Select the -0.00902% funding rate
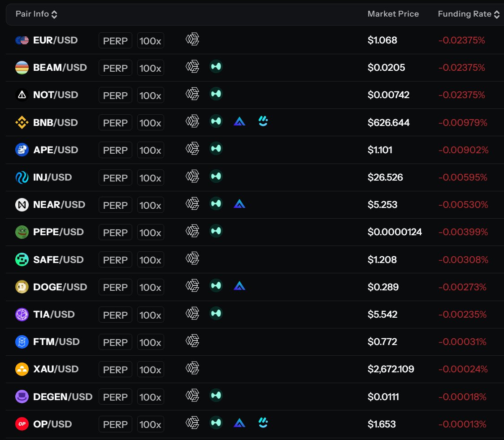 coord(464,150)
